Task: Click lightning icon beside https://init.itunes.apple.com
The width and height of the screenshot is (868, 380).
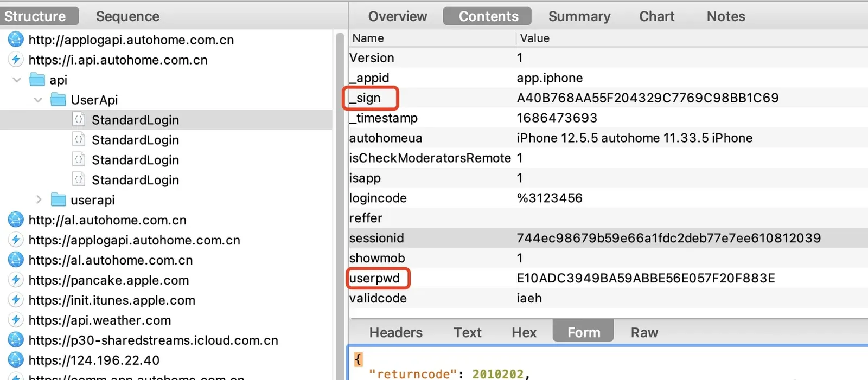Action: 16,300
